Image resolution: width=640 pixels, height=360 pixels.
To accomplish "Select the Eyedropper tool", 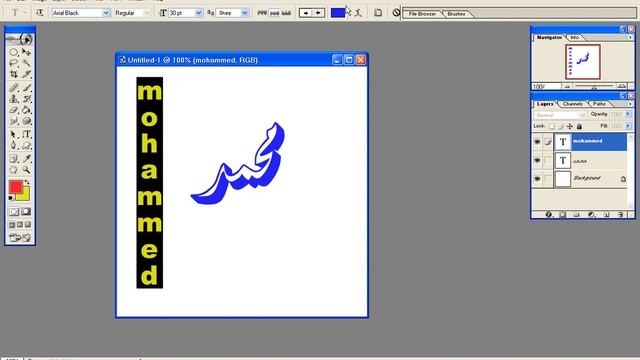I will click(27, 158).
